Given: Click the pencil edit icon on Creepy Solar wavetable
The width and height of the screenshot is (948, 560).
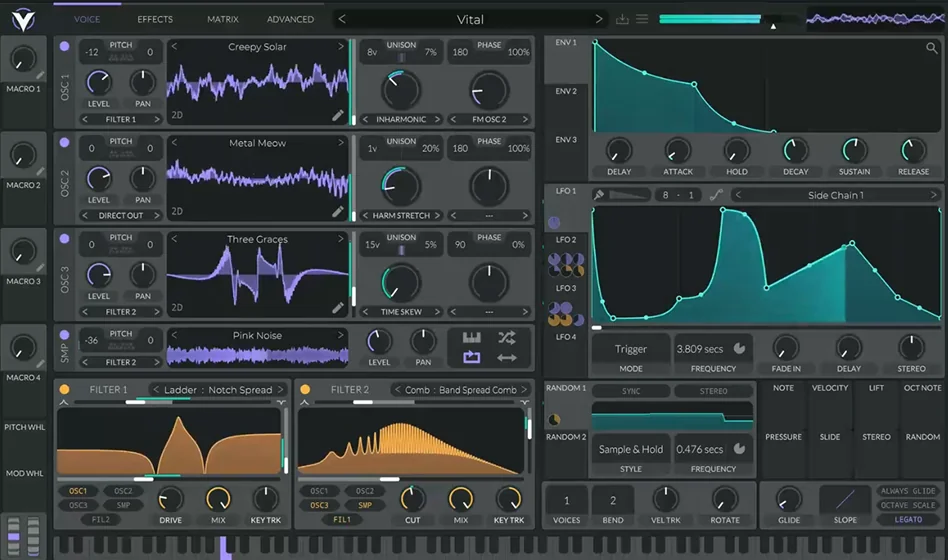Looking at the screenshot, I should pyautogui.click(x=338, y=116).
